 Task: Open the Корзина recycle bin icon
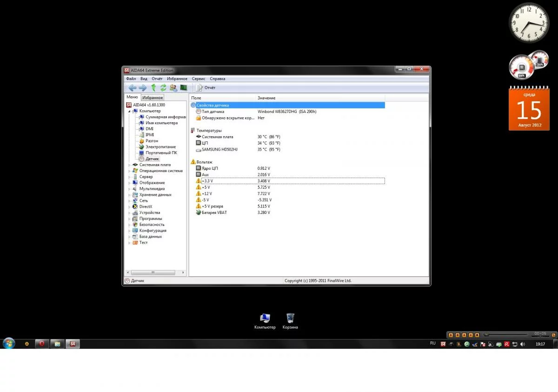click(x=290, y=321)
